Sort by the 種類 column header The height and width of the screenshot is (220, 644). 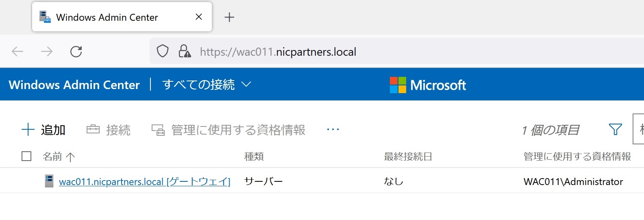[x=254, y=157]
